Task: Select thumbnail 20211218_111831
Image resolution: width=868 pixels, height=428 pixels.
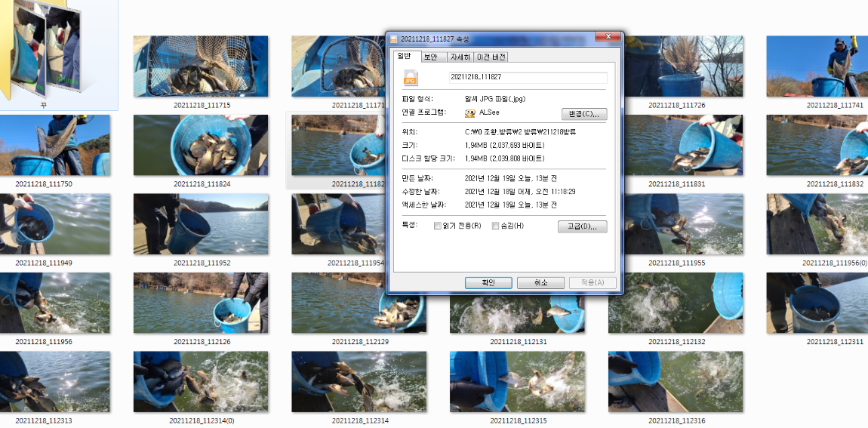Action: [x=684, y=145]
